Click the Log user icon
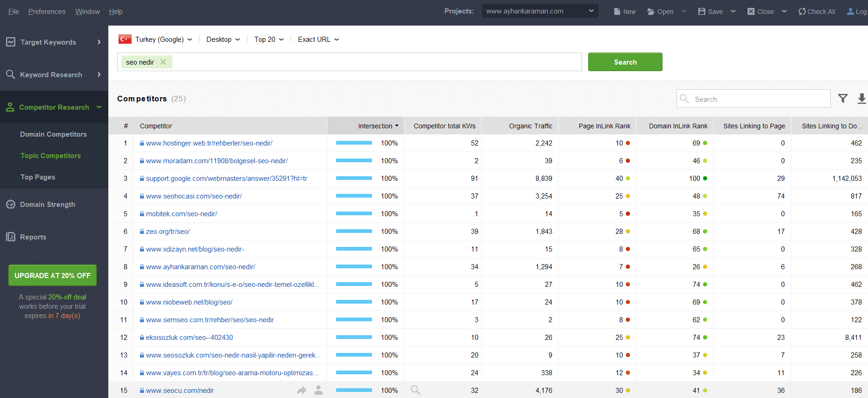The image size is (868, 398). tap(850, 11)
